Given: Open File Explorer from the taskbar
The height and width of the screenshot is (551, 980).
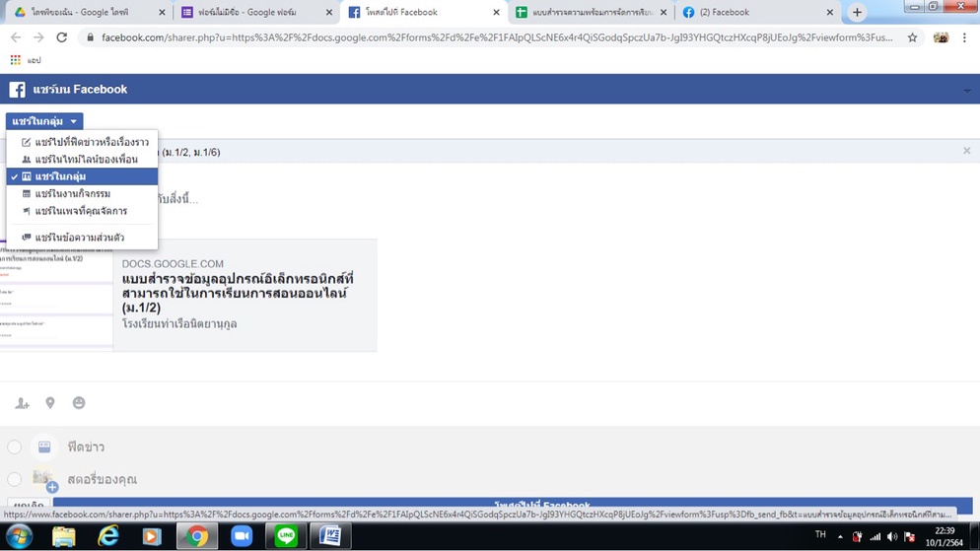Looking at the screenshot, I should [63, 536].
